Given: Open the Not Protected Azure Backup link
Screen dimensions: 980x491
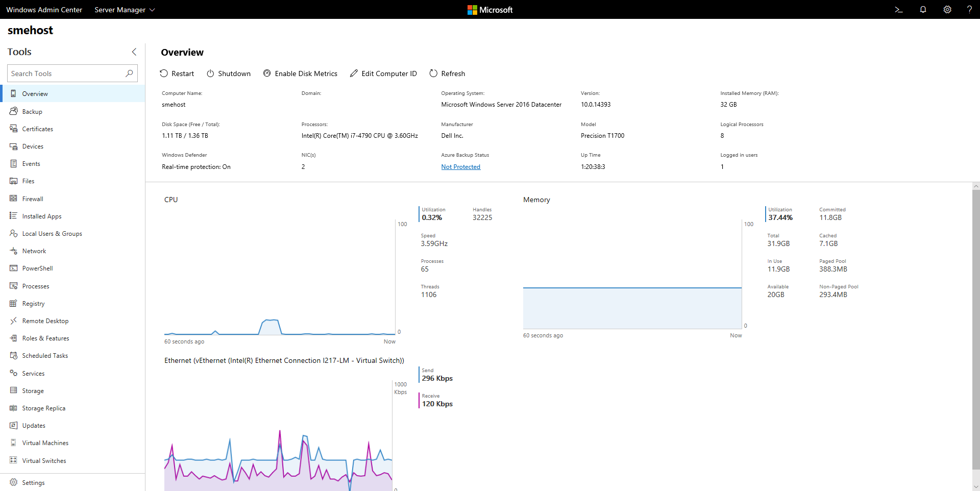Looking at the screenshot, I should (x=460, y=166).
